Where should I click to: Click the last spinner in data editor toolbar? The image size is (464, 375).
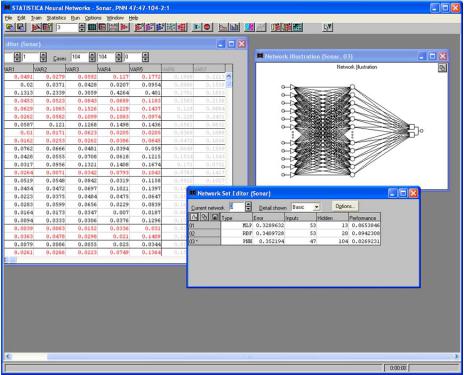[145, 57]
